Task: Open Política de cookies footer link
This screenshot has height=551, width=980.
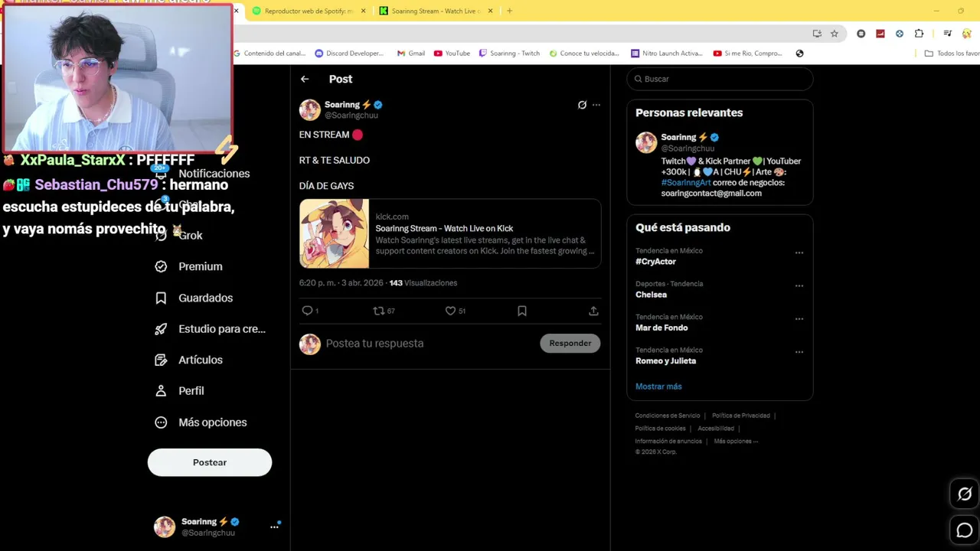Action: click(660, 429)
